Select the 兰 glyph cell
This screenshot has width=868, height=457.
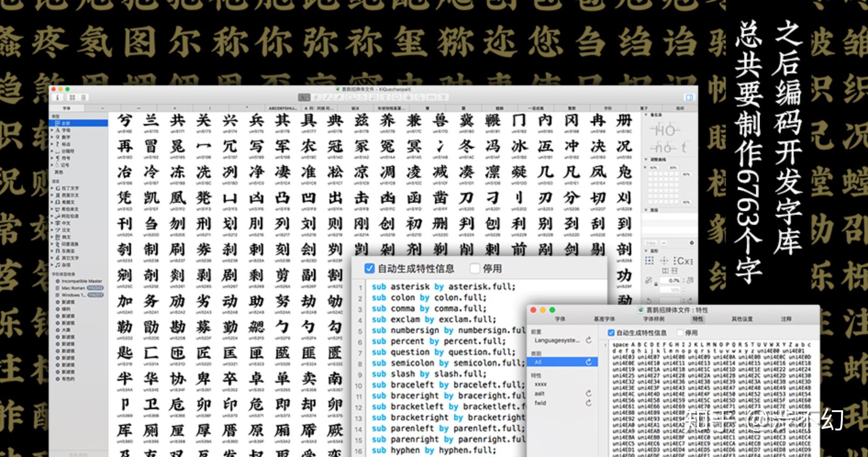151,123
